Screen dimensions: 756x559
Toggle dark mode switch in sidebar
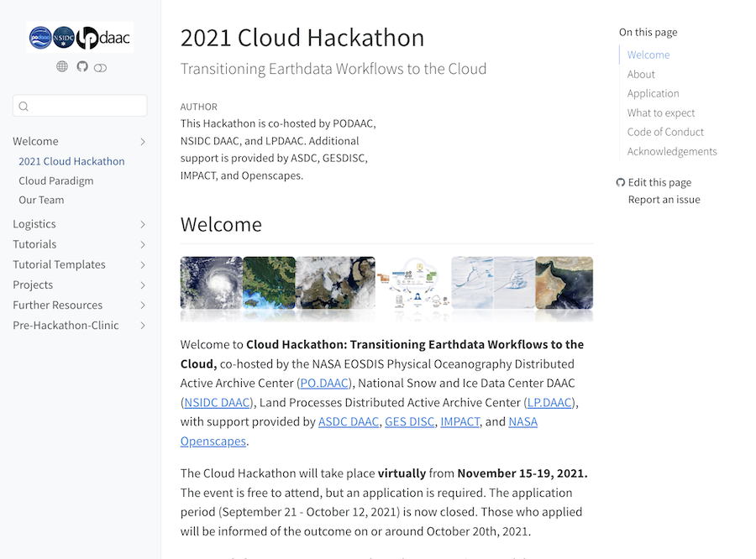[x=101, y=67]
